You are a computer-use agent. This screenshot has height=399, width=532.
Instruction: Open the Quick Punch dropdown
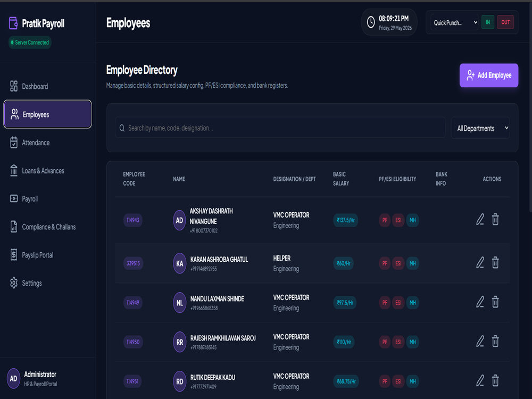coord(454,22)
